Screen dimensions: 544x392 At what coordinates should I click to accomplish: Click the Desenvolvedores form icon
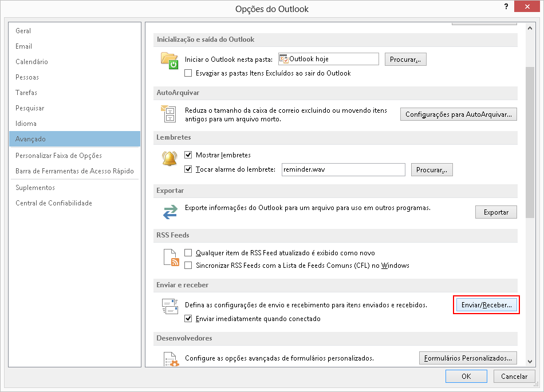point(171,359)
